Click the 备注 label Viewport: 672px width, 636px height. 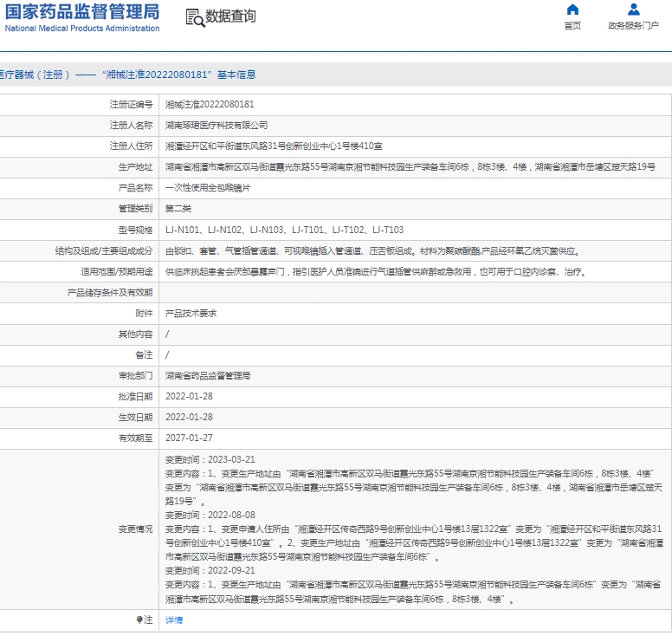tap(144, 354)
